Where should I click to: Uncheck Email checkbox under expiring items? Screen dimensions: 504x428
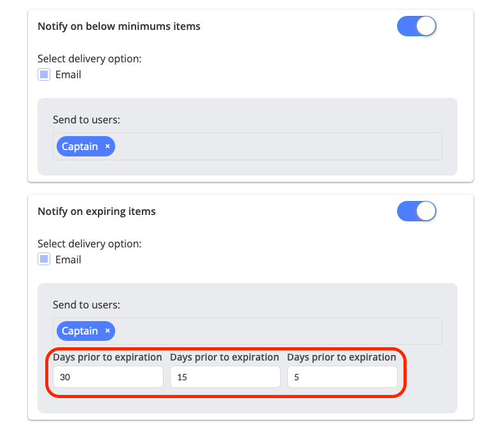point(44,259)
